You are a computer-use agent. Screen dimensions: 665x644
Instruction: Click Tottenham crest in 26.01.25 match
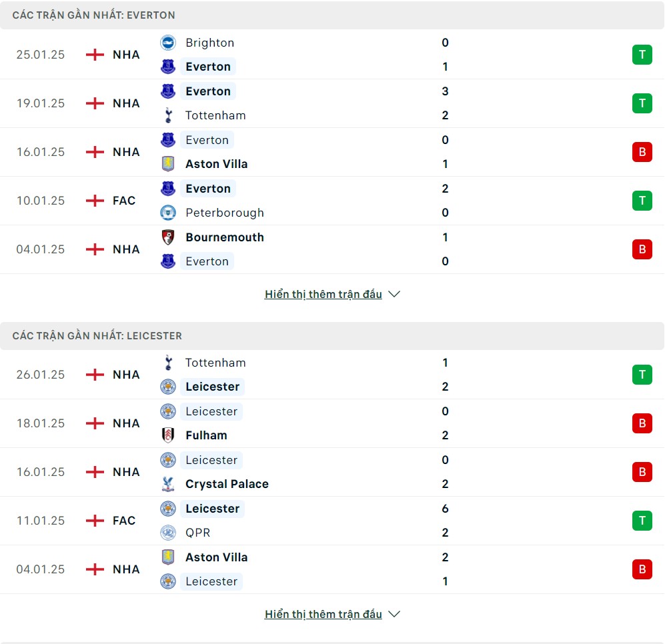pyautogui.click(x=168, y=363)
